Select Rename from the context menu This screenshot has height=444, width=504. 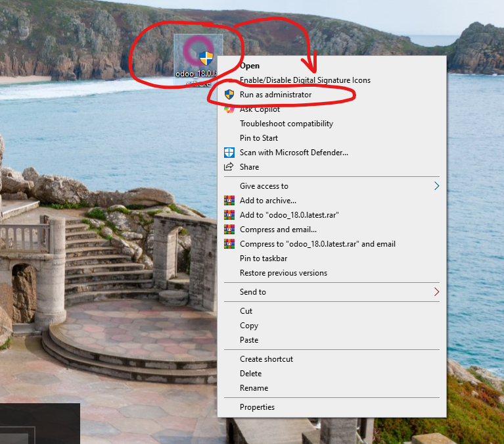[254, 388]
